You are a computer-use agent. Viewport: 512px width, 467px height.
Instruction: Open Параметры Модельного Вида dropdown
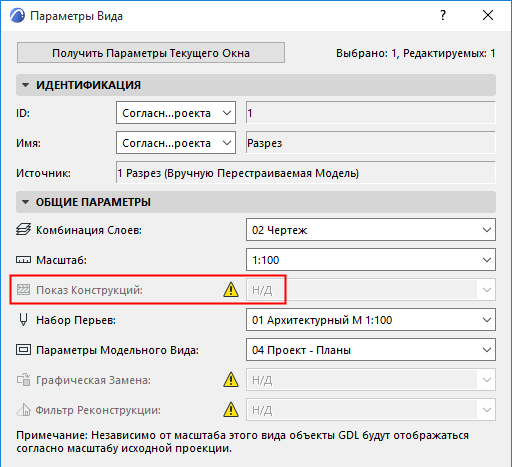pos(371,350)
